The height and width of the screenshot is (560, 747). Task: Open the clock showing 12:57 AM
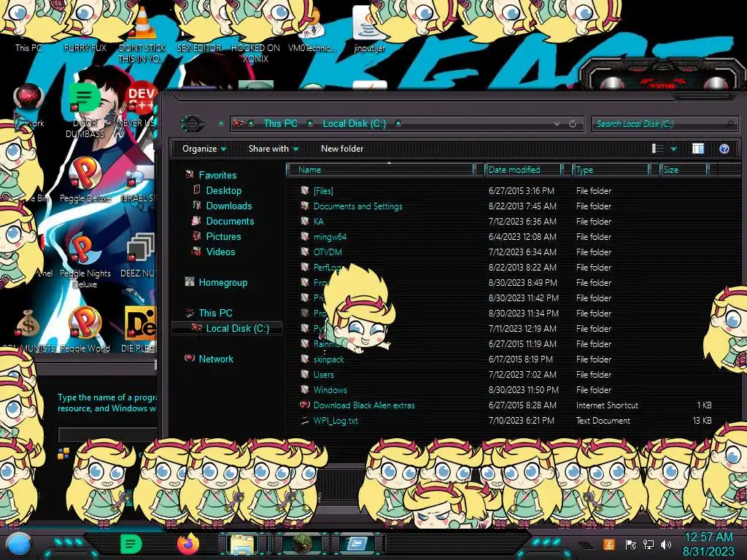[x=708, y=544]
